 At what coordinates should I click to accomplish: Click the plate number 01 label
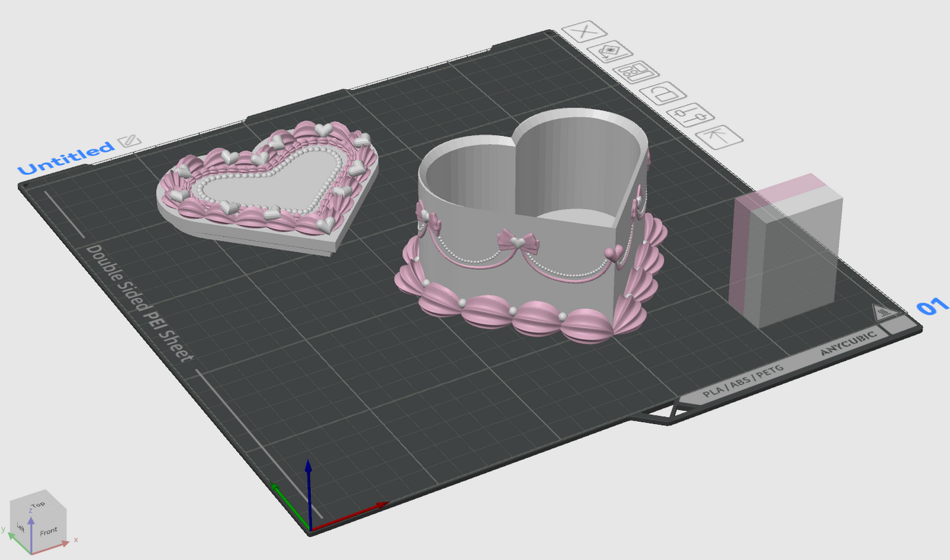(932, 306)
